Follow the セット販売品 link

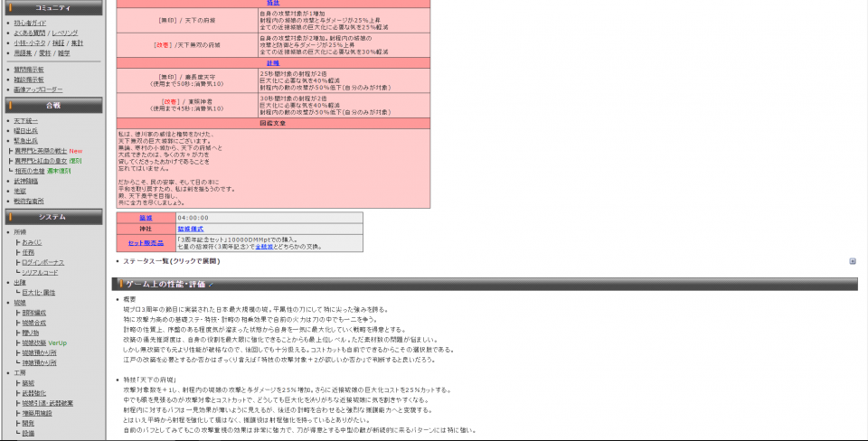pos(146,243)
